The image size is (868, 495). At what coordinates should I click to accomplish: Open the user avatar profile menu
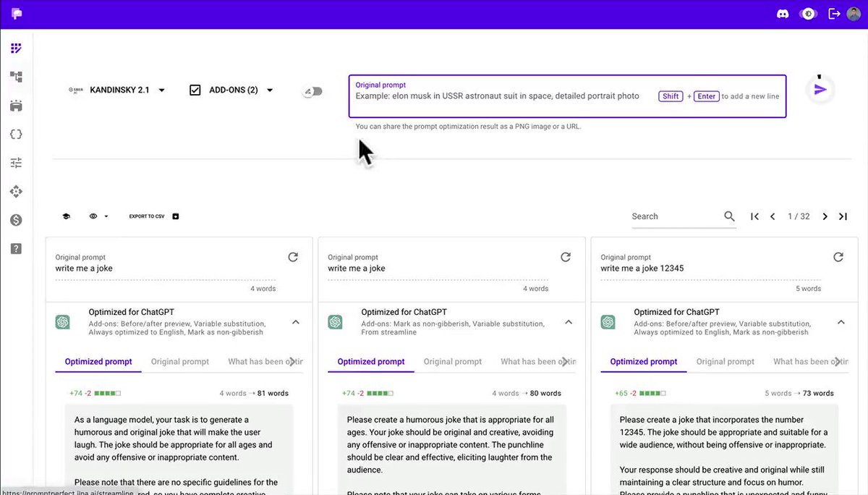tap(854, 14)
